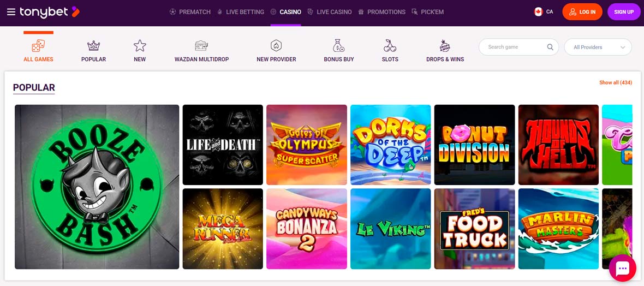Click the tonybet logo
The height and width of the screenshot is (286, 644).
[49, 12]
